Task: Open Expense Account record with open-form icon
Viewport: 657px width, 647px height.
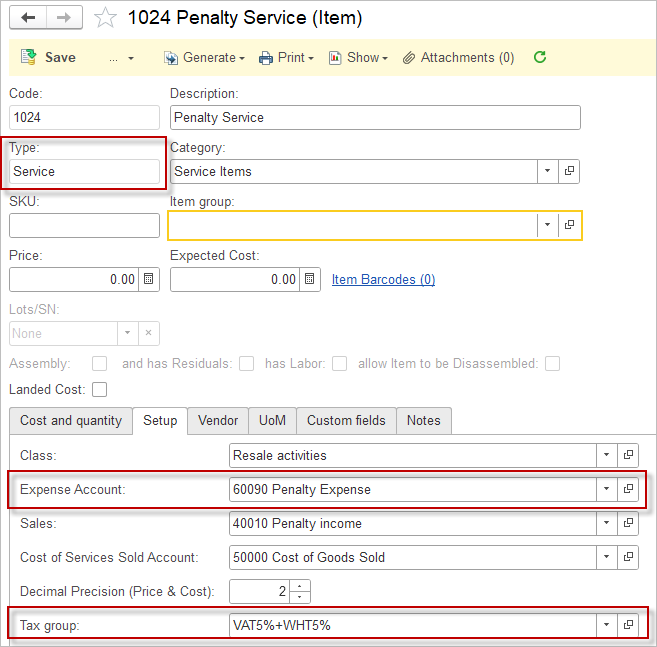Action: point(628,489)
